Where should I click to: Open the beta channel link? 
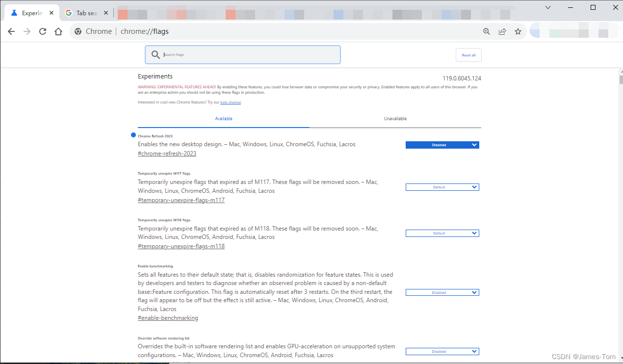tap(231, 103)
